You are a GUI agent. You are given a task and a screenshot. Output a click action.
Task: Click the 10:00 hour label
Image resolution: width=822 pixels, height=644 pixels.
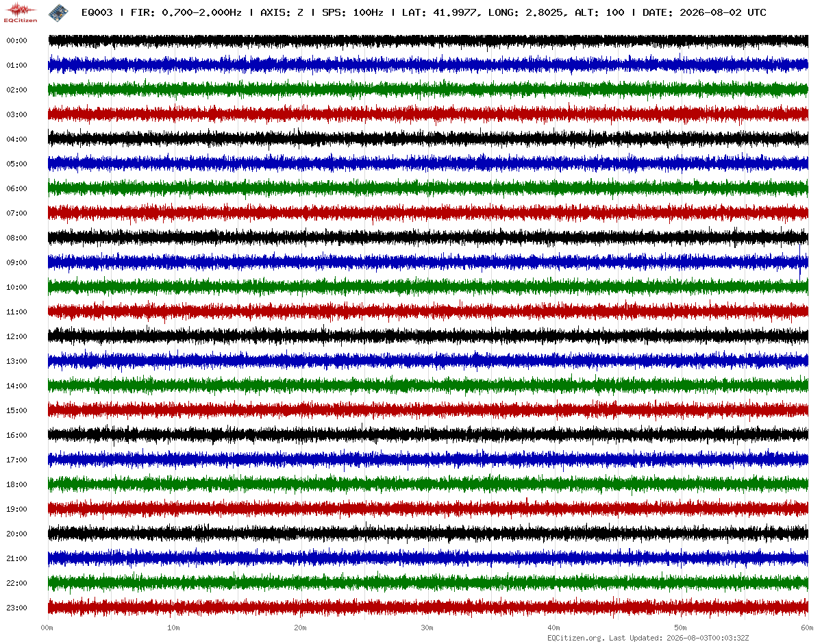[x=16, y=288]
